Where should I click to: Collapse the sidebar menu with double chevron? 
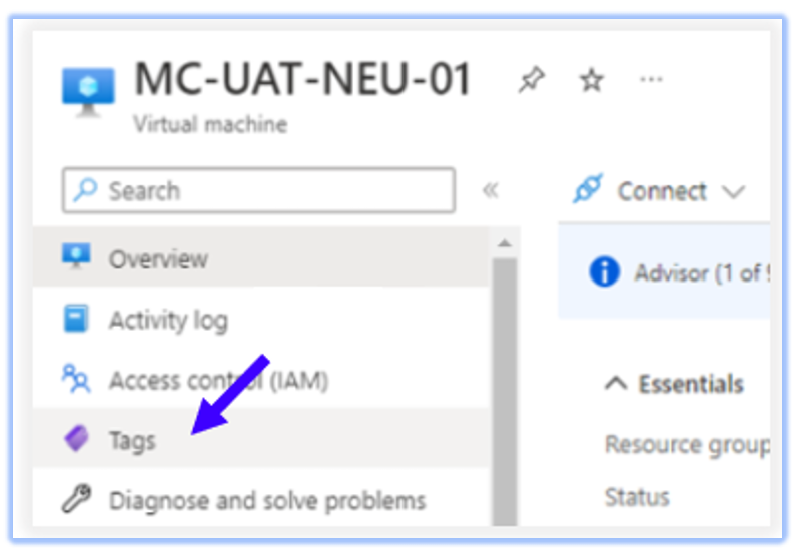[x=490, y=190]
